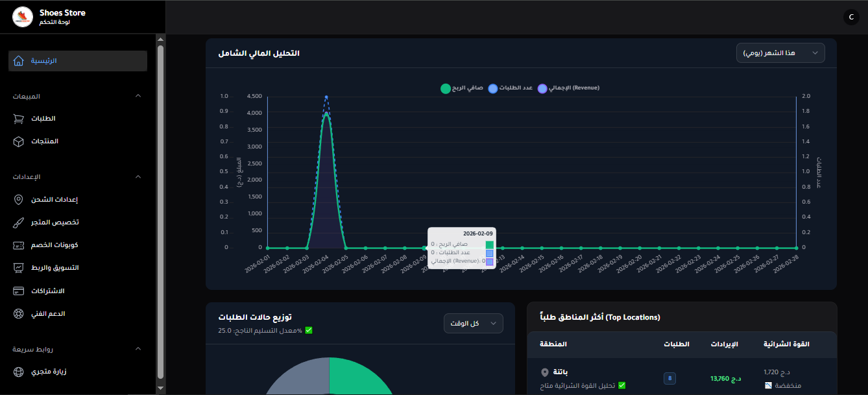
Task: Click the Shoes Store logo
Action: 23,17
